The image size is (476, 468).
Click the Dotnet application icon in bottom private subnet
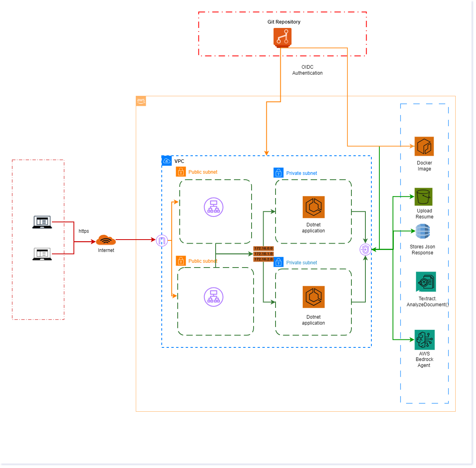pyautogui.click(x=313, y=297)
